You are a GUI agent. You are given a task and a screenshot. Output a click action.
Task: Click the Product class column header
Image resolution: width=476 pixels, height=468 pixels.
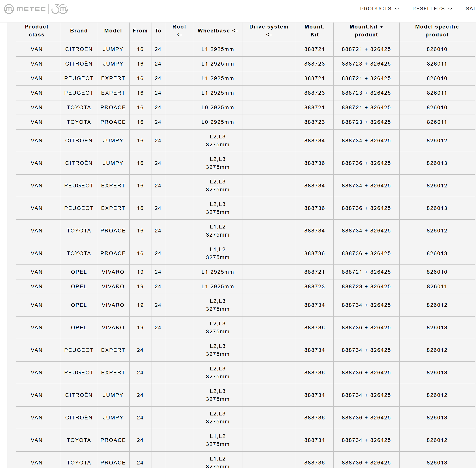click(x=37, y=31)
